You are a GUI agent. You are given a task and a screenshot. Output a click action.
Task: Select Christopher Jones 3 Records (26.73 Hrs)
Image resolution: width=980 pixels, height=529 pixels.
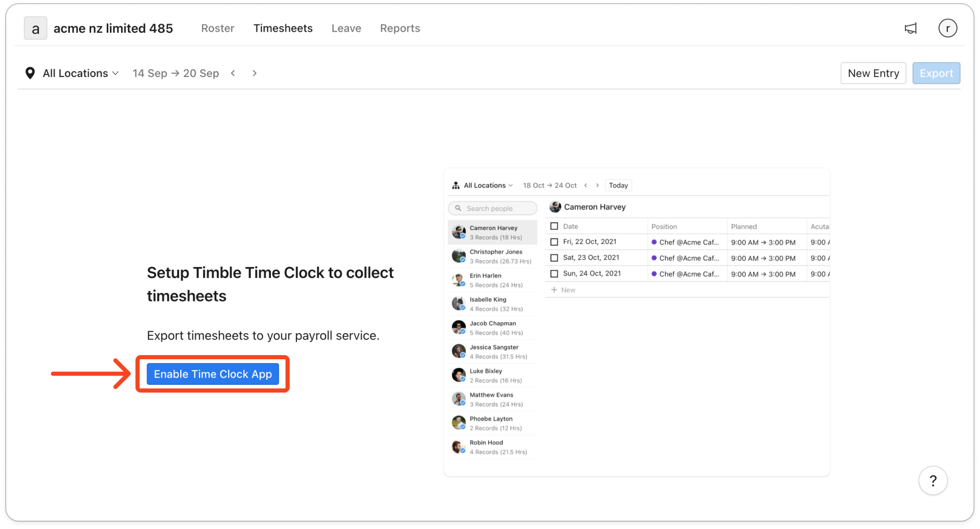(492, 256)
